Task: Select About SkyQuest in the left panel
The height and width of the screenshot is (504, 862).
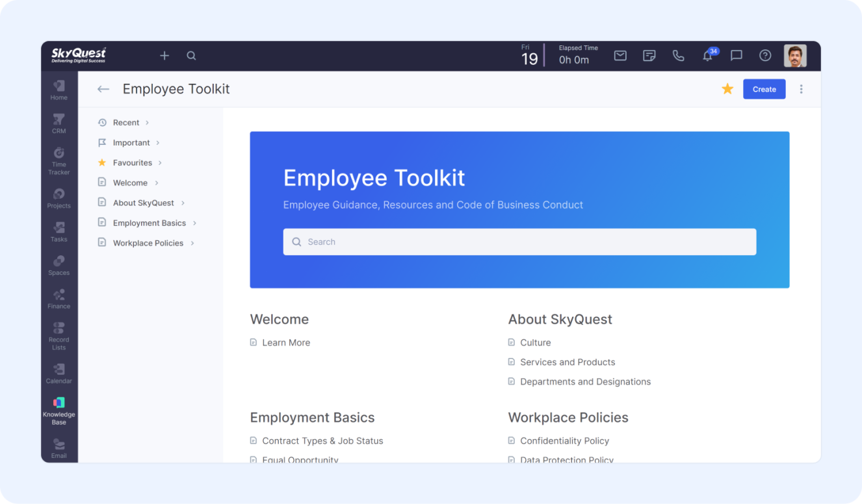Action: [144, 203]
